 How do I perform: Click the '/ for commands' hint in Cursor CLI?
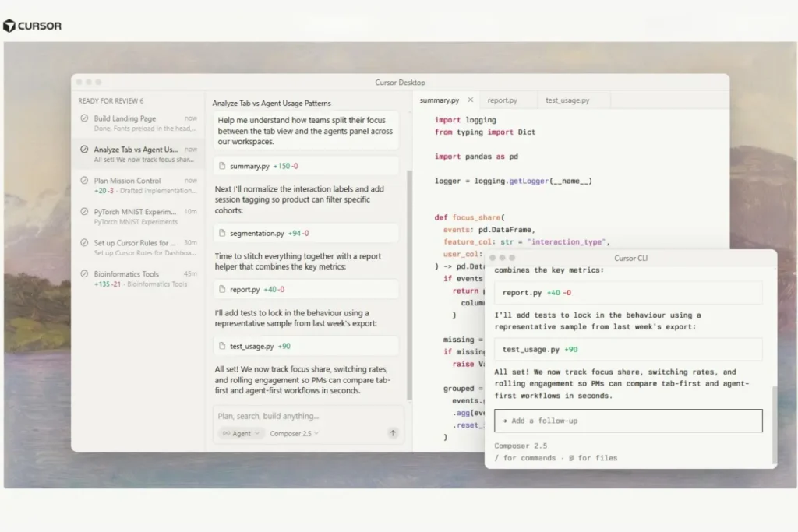tap(524, 458)
